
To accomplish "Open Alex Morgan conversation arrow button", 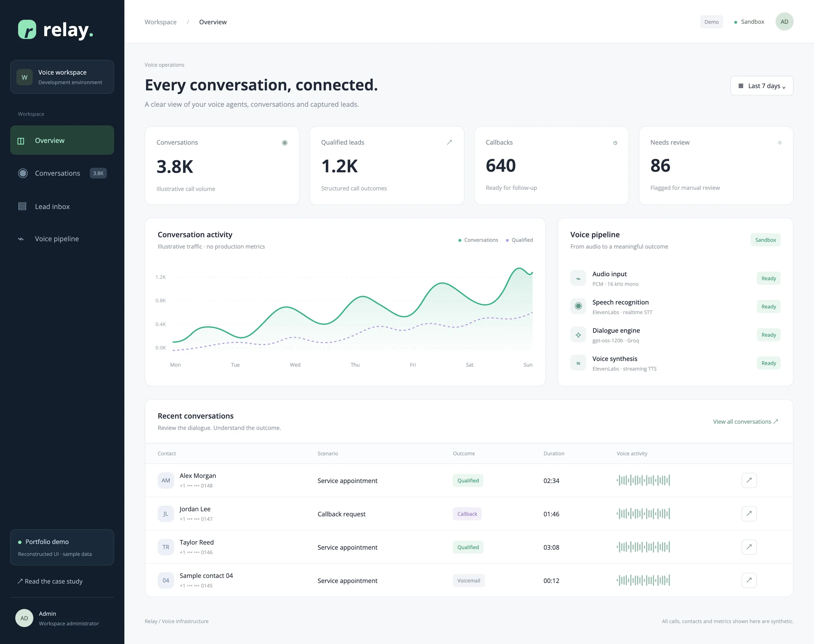I will click(x=749, y=480).
